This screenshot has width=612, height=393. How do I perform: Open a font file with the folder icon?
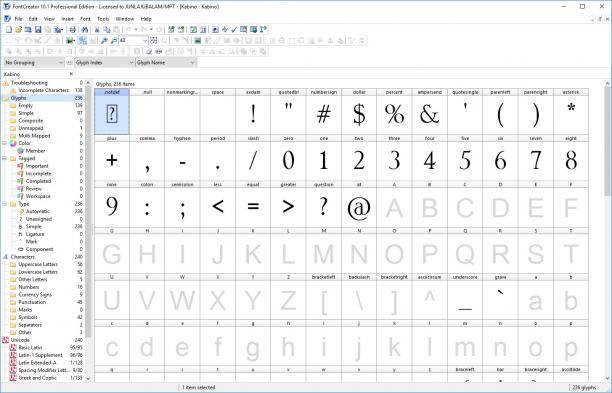pyautogui.click(x=18, y=30)
